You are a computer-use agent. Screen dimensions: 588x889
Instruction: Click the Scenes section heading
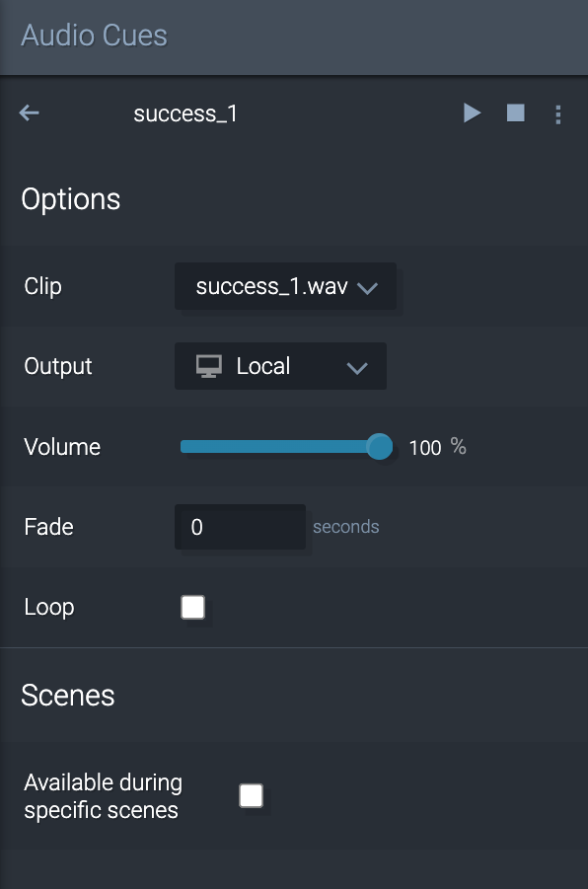tap(68, 696)
